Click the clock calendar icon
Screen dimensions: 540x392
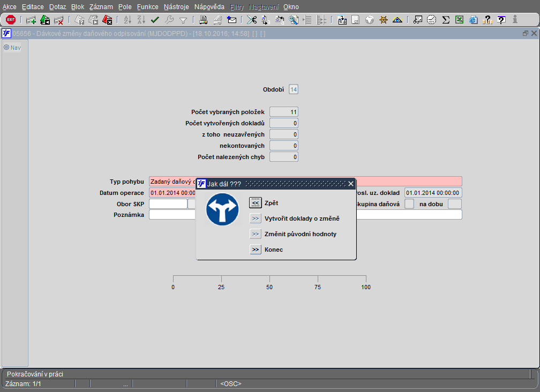pos(432,20)
